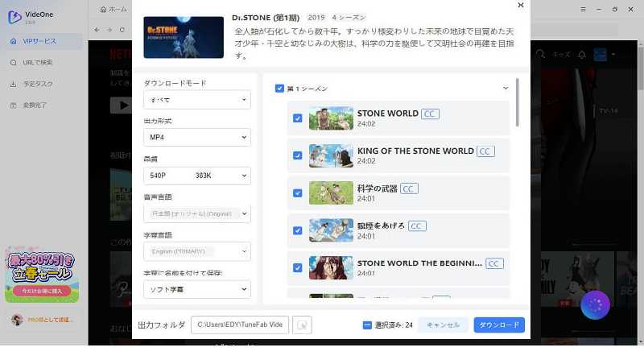Toggle the 第1シーズン checkbox
This screenshot has height=364, width=644.
click(x=279, y=89)
